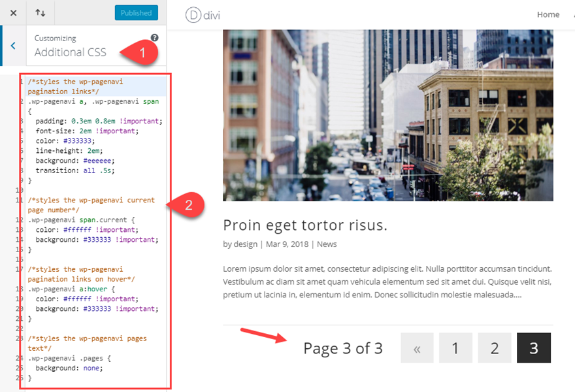
Task: Click line number 12 in the editor gutter
Action: tap(20, 220)
